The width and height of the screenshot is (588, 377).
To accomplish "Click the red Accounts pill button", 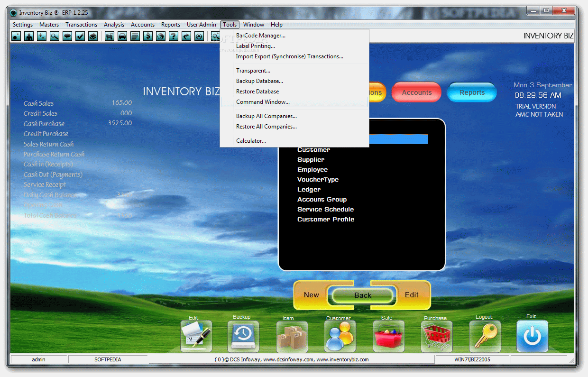I will (x=417, y=92).
